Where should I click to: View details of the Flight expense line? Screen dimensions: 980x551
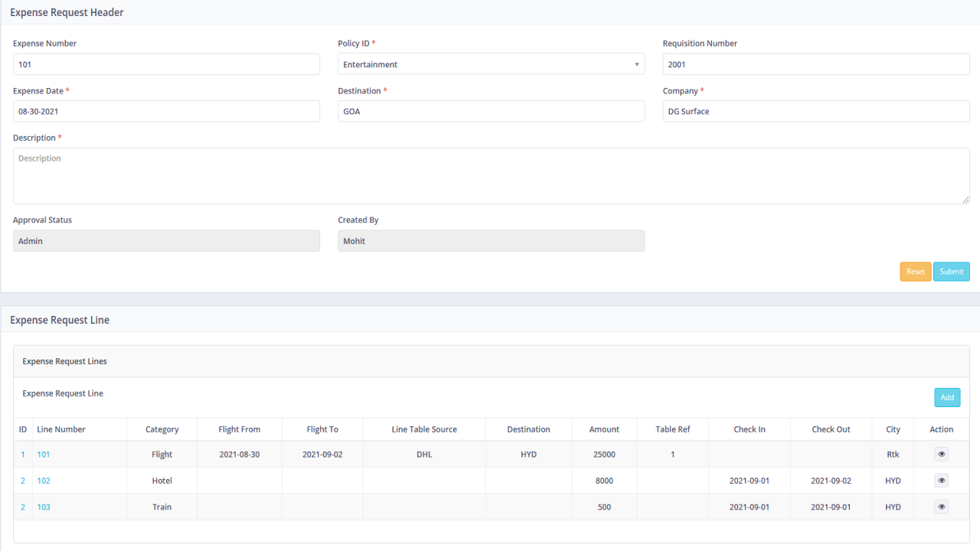(x=941, y=453)
